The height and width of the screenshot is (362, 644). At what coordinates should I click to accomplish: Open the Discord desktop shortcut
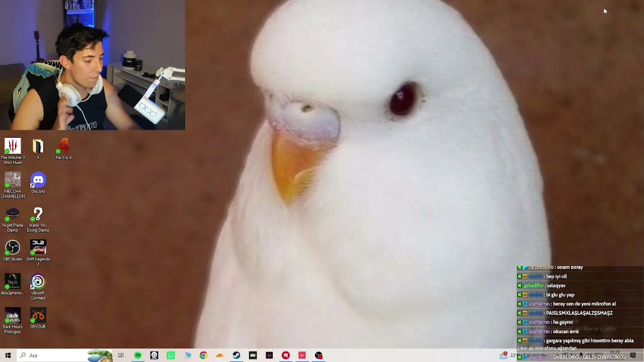pos(38,184)
